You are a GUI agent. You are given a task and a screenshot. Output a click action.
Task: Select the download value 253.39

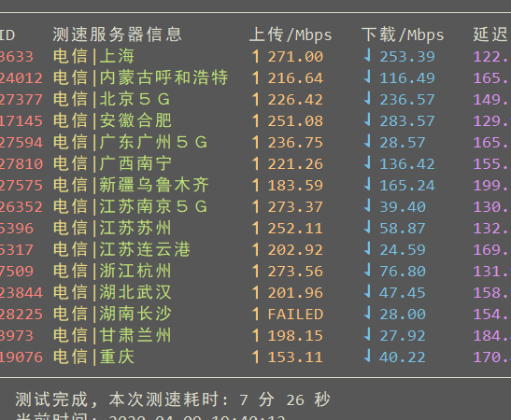click(407, 57)
